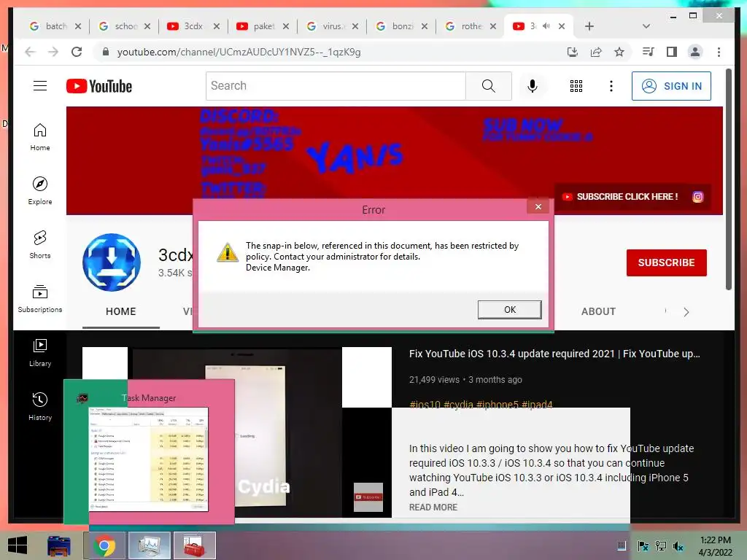Image resolution: width=747 pixels, height=560 pixels.
Task: Click the 3cdx channel avatar
Action: coord(112,262)
